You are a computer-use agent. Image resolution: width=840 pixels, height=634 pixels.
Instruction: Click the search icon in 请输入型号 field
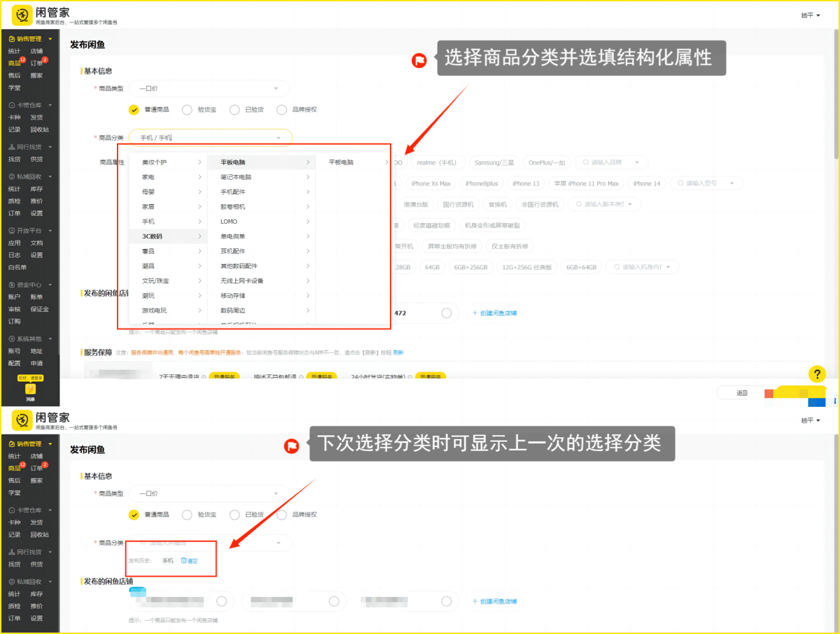680,184
